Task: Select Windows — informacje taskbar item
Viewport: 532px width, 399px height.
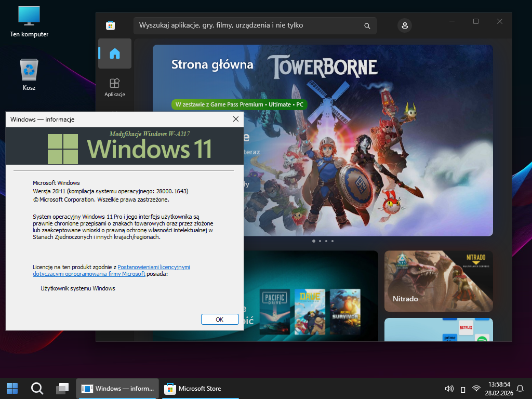Action: (118, 388)
